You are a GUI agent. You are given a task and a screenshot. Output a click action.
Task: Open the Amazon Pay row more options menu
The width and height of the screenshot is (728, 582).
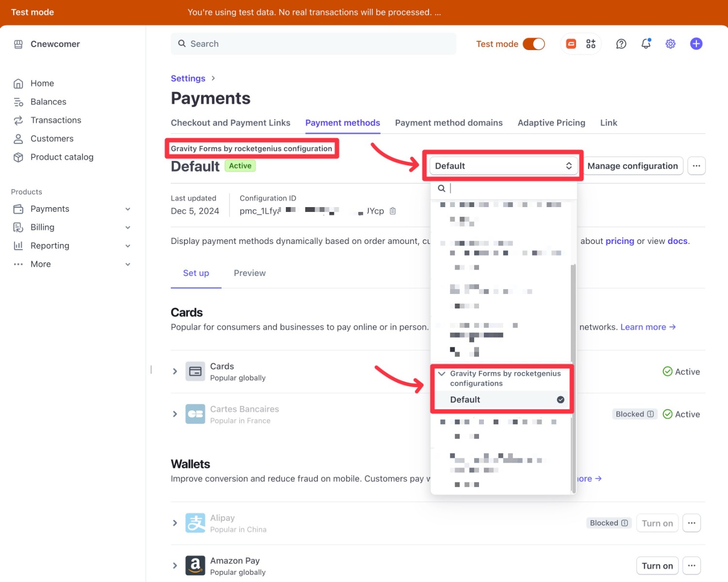(x=692, y=566)
